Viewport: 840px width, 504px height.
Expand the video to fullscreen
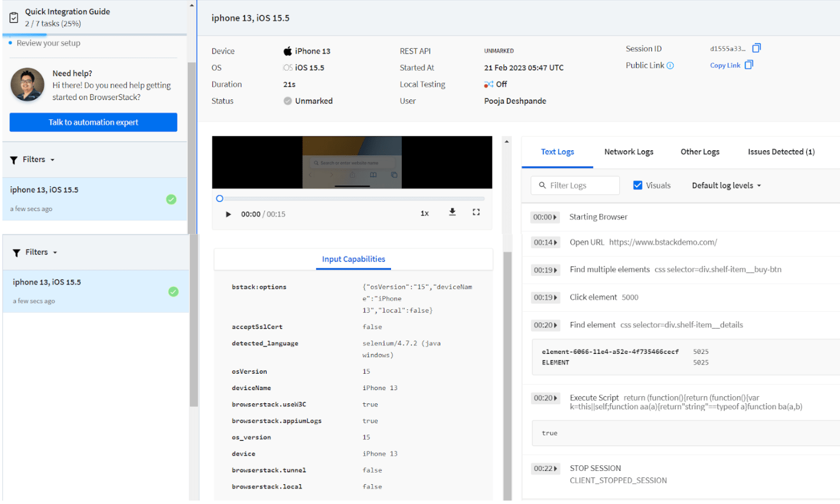pyautogui.click(x=476, y=212)
